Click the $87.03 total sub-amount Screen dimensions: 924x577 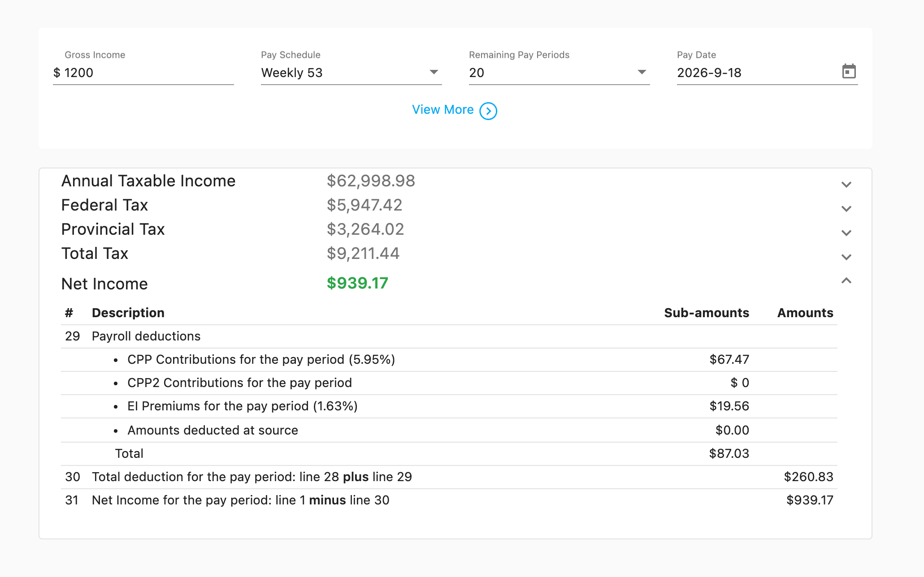[729, 454]
